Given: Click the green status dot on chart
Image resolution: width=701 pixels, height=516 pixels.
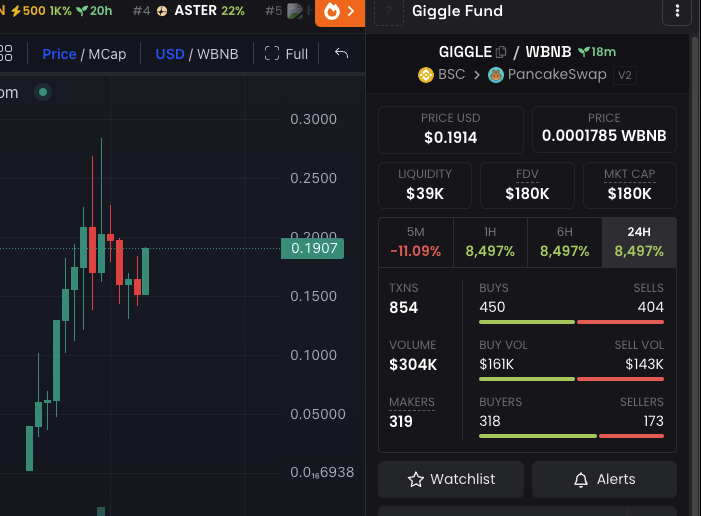Looking at the screenshot, I should click(x=43, y=92).
